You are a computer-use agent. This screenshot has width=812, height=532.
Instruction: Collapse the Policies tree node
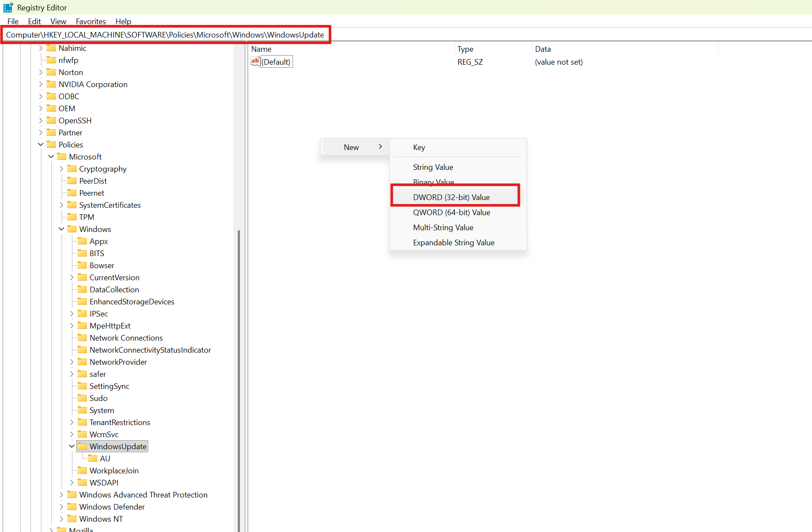click(40, 144)
